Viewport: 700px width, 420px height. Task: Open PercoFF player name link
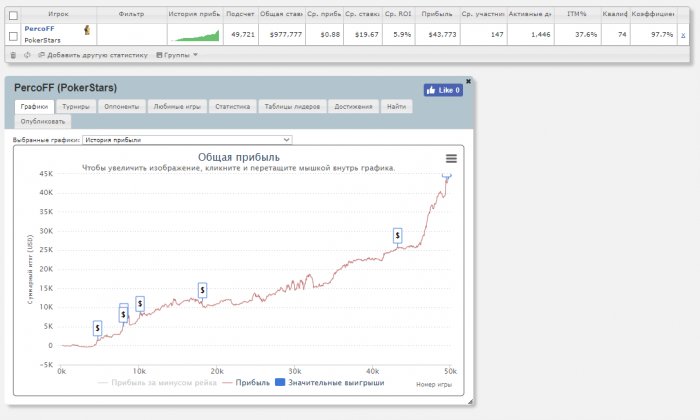coord(39,29)
